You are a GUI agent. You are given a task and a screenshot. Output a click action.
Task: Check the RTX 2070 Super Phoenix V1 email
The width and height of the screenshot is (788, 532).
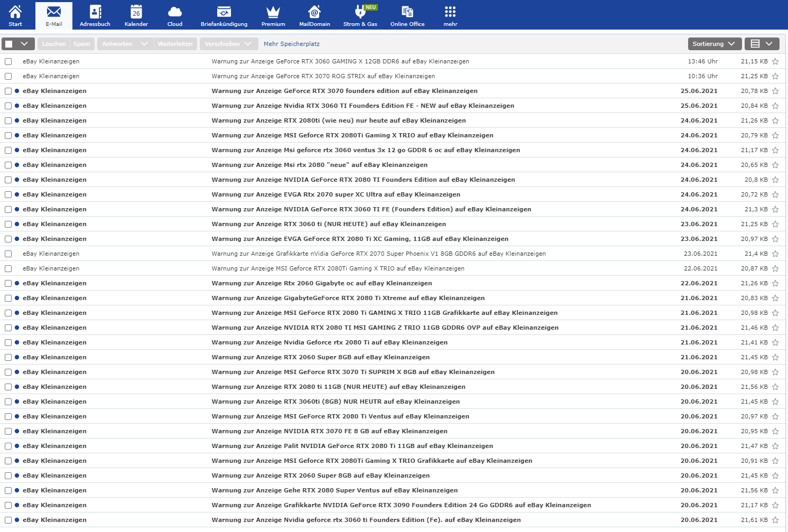8,254
